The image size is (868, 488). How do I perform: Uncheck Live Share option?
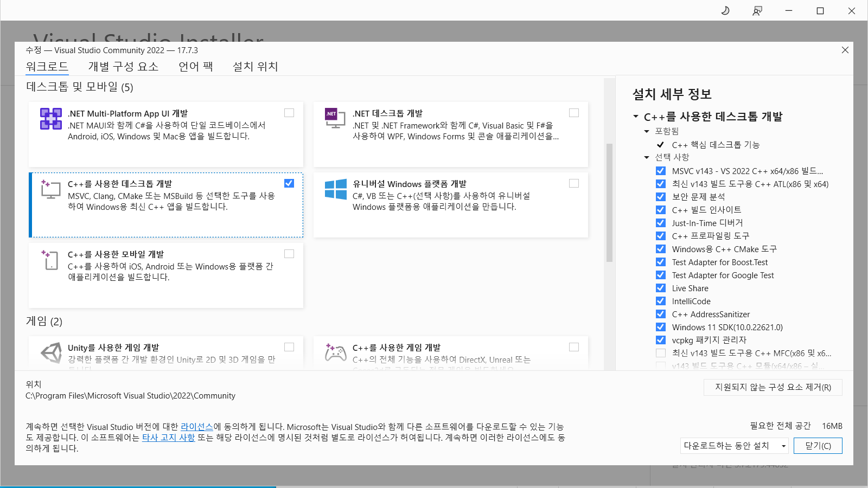[x=660, y=288]
